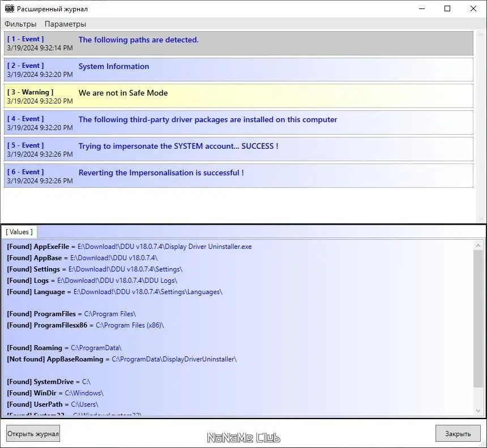The height and width of the screenshot is (448, 487).
Task: Click the '[Found] Logs' line
Action: 92,281
